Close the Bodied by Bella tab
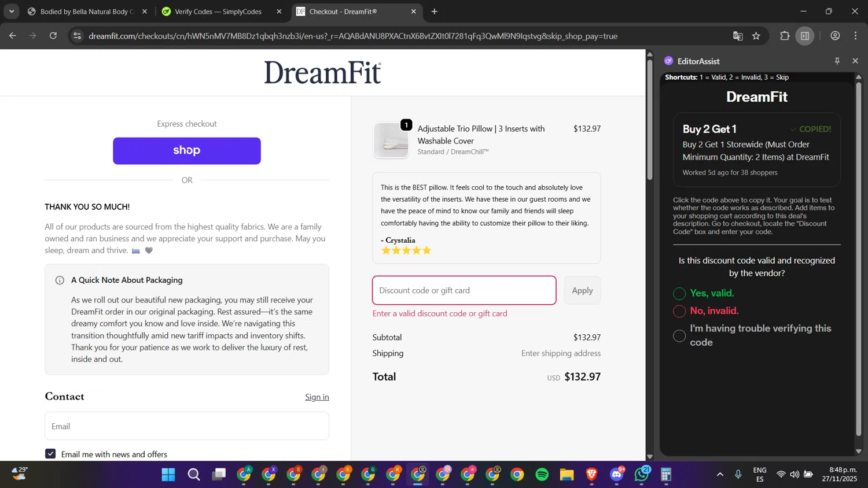The width and height of the screenshot is (868, 488). pos(145,12)
